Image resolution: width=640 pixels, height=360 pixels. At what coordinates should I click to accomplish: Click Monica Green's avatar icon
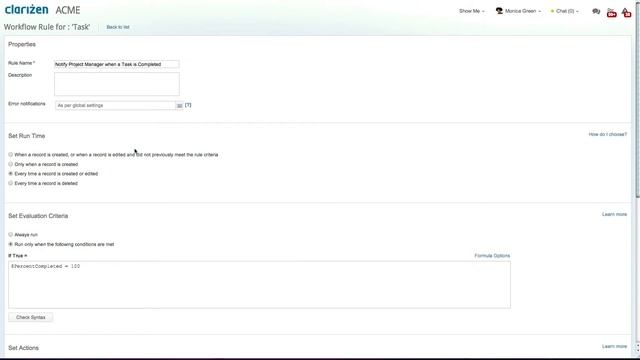[499, 11]
